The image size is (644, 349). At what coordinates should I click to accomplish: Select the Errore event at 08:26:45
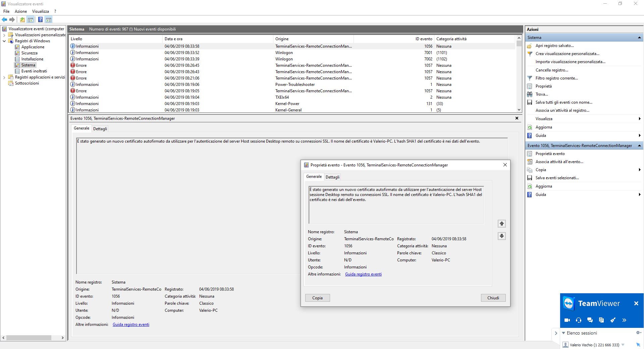292,65
